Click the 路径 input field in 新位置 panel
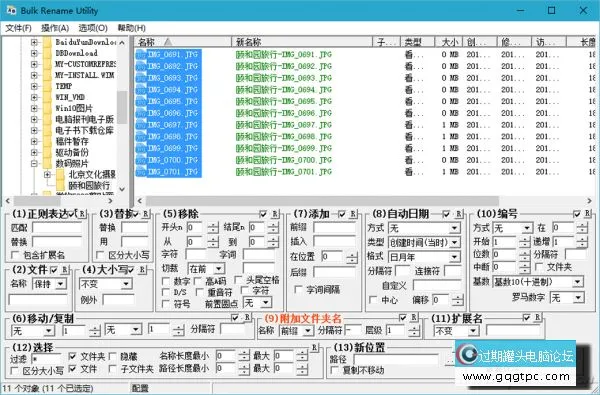 point(396,359)
